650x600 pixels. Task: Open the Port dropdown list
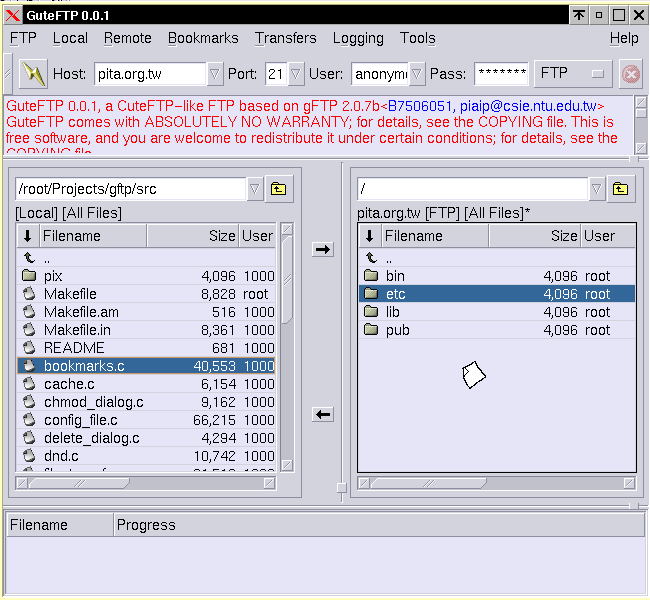click(296, 74)
